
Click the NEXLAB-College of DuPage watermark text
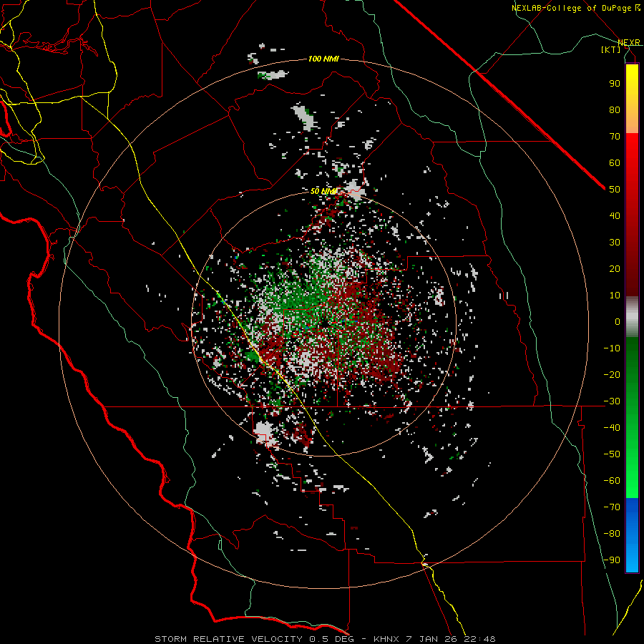576,8
